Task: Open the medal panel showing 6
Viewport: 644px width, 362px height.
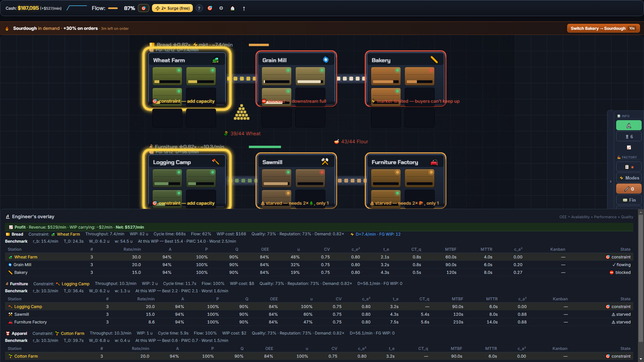Action: [x=629, y=136]
